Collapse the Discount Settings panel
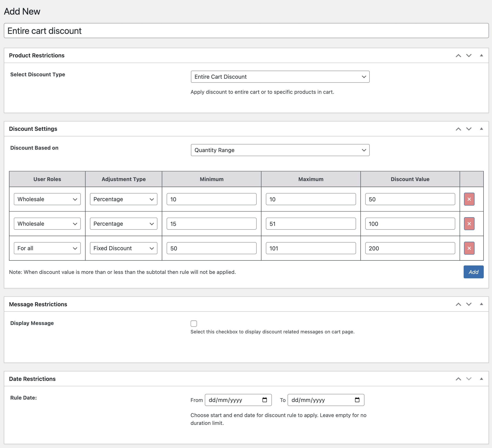 tap(482, 129)
